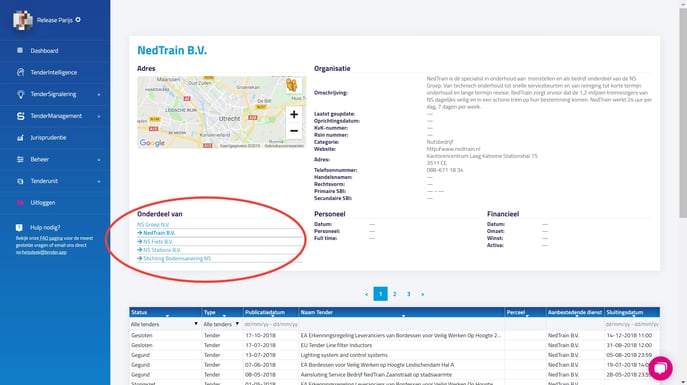687x385 pixels.
Task: Expand the Beheer submenu arrow
Action: point(99,160)
